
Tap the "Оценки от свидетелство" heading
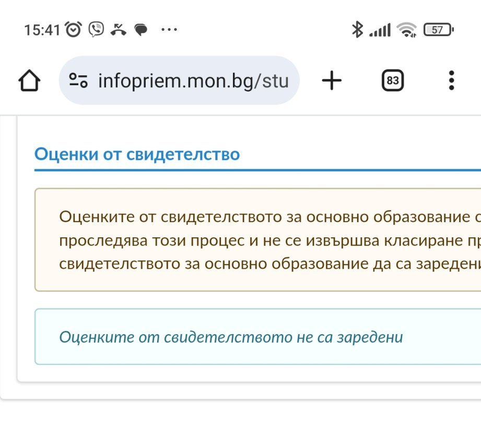pyautogui.click(x=137, y=154)
